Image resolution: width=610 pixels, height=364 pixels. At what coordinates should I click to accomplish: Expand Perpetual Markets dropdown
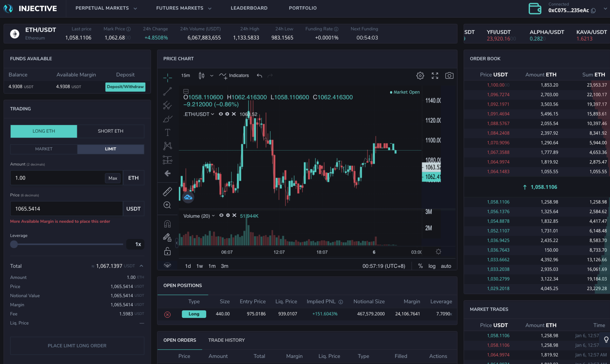coord(106,8)
